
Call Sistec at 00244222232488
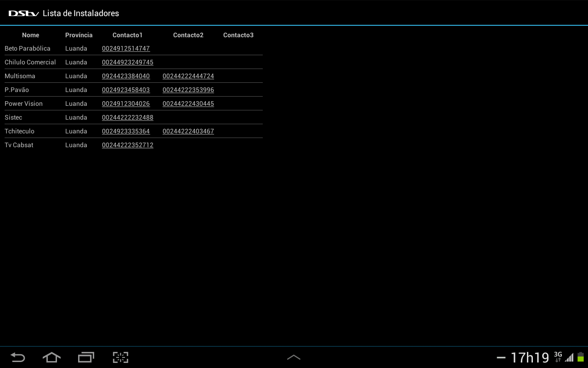(128, 117)
